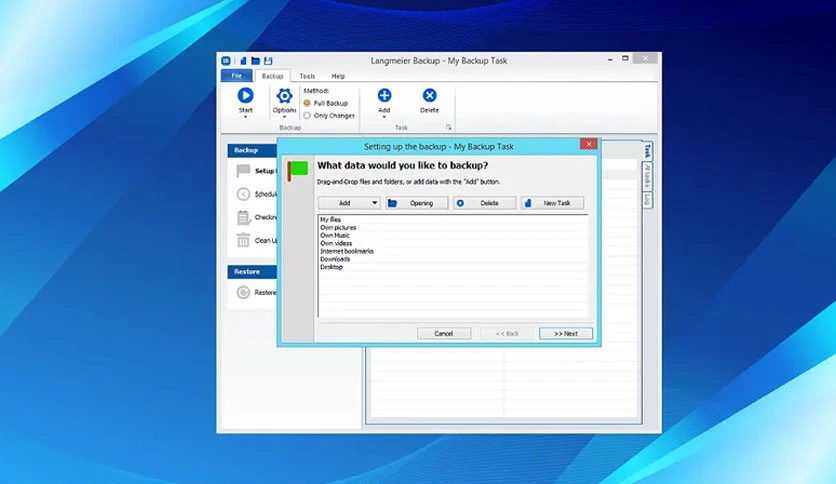836x484 pixels.
Task: Select the Only Changes method
Action: click(307, 115)
